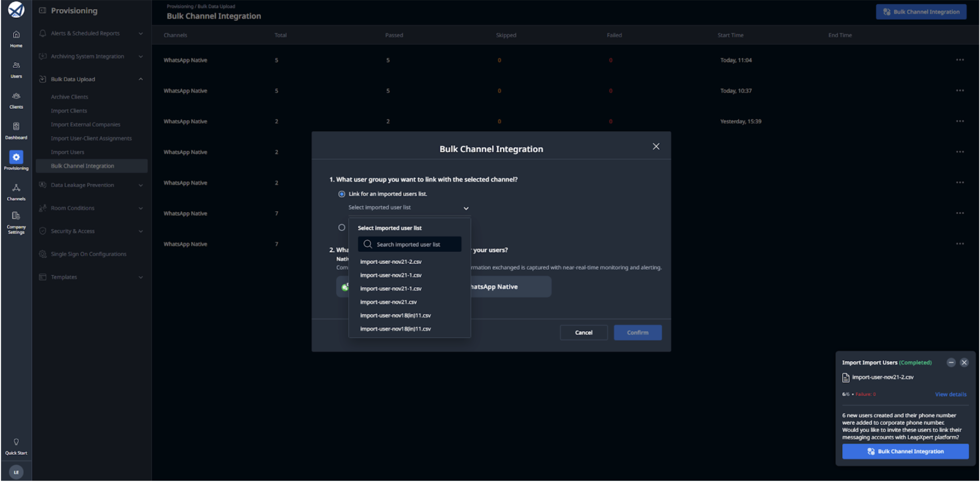Toggle the Provisioning panel collapse icon
The width and height of the screenshot is (980, 484).
click(42, 10)
